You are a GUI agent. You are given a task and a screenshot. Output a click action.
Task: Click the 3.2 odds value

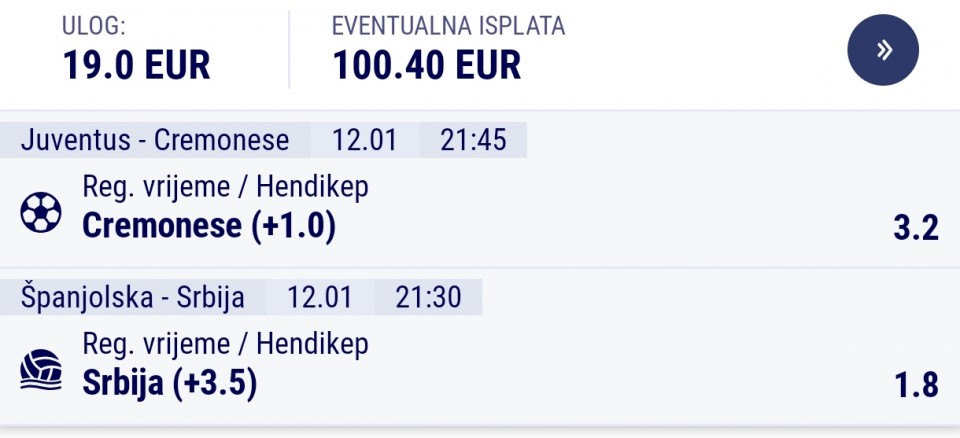915,228
